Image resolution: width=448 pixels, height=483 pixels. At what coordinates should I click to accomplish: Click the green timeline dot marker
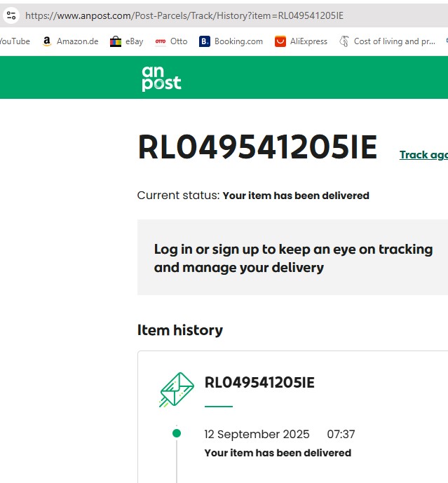177,433
